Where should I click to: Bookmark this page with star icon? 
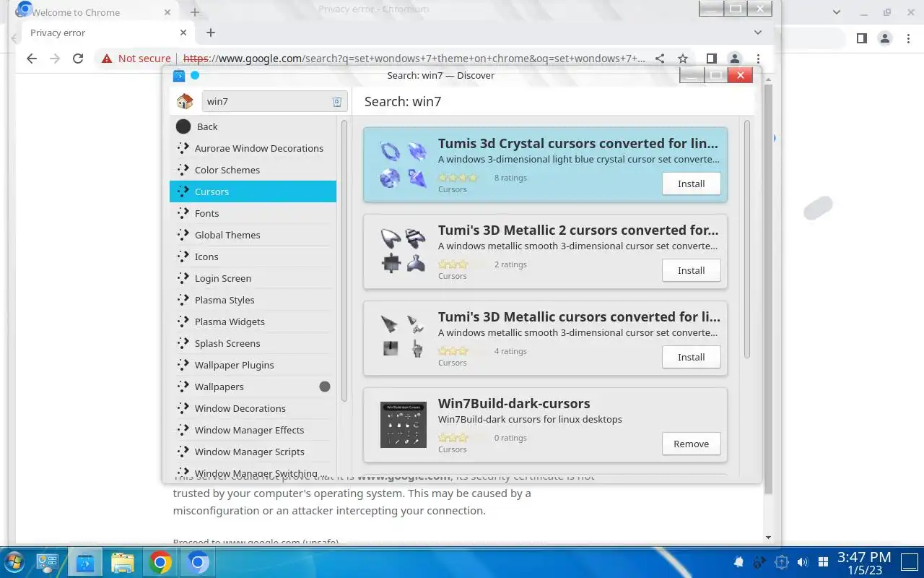point(683,59)
